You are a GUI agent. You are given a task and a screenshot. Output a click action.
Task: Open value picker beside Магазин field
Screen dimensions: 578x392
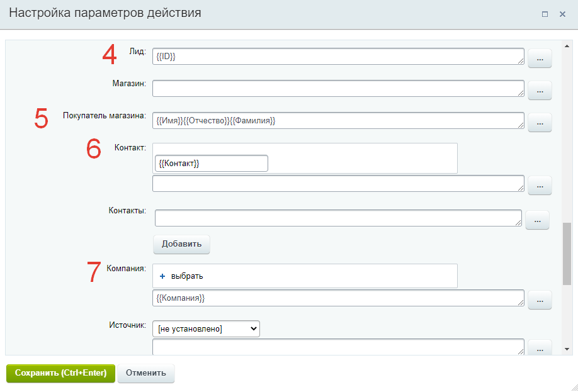(539, 91)
